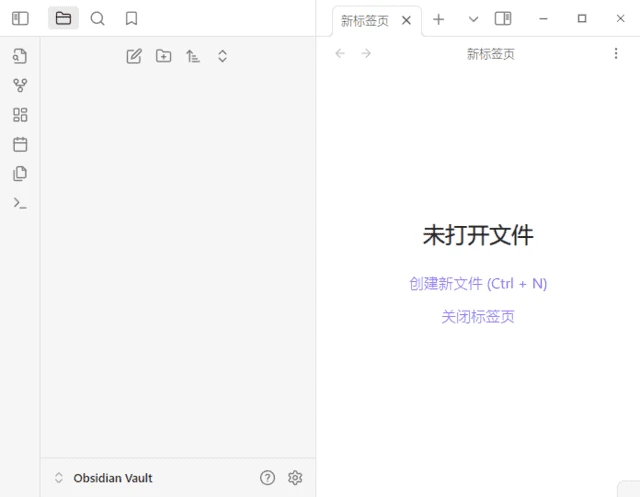Viewport: 640px width, 497px height.
Task: Open quick switcher from ribbon
Action: pyautogui.click(x=20, y=56)
